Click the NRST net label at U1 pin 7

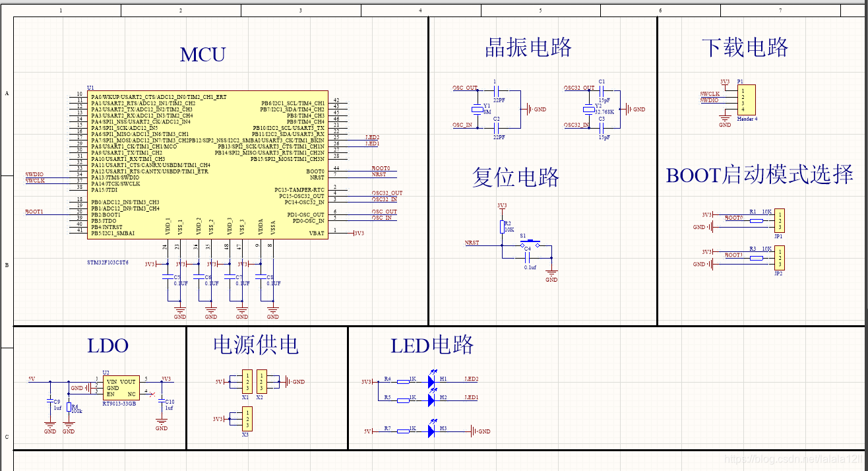[379, 175]
